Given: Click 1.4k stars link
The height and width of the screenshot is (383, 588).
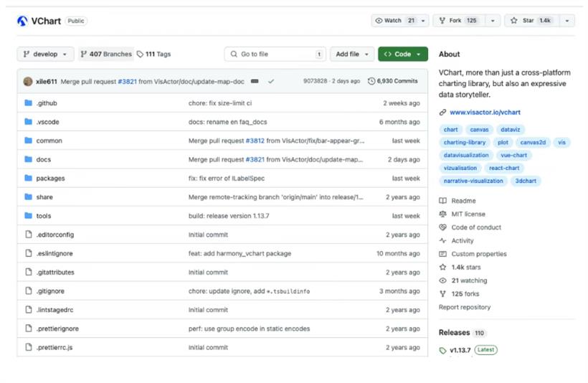Looking at the screenshot, I should pos(466,267).
